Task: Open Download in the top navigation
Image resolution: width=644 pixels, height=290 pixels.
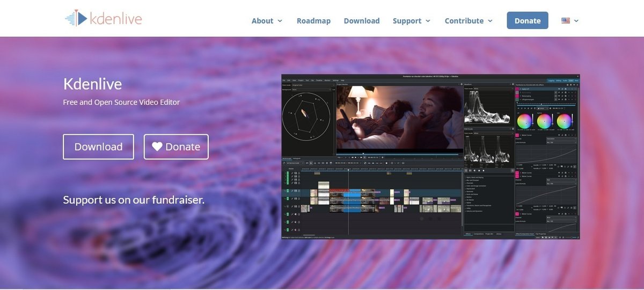Action: point(362,21)
